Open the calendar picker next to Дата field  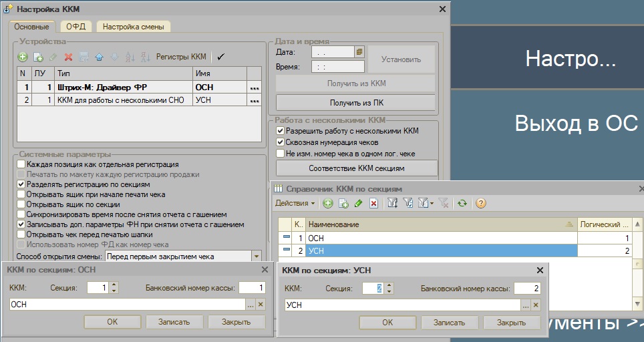pos(359,51)
